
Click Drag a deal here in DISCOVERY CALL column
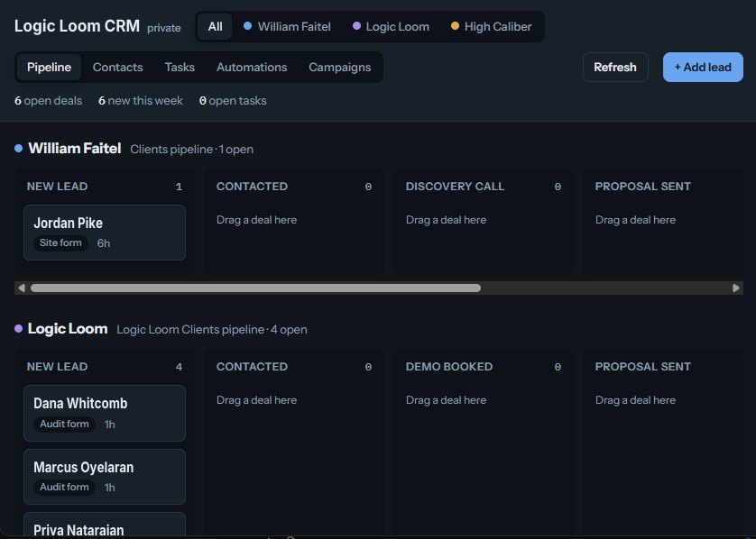pyautogui.click(x=446, y=220)
